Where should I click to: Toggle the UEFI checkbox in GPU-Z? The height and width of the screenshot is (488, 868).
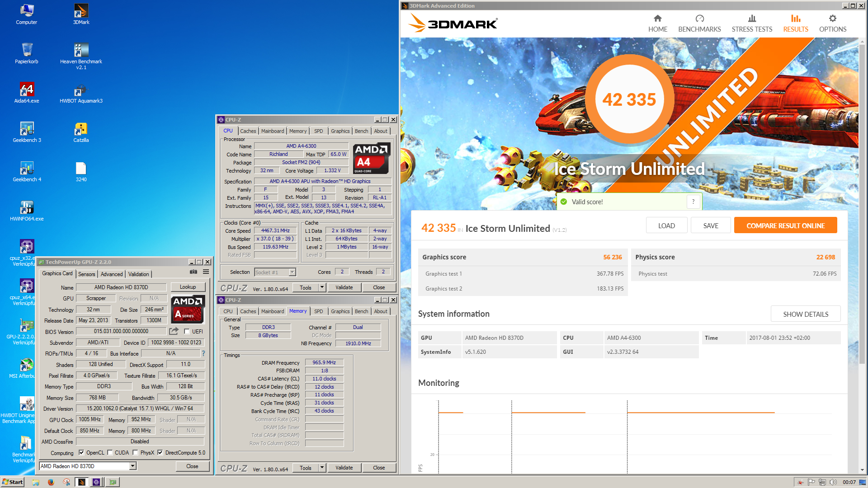click(187, 331)
